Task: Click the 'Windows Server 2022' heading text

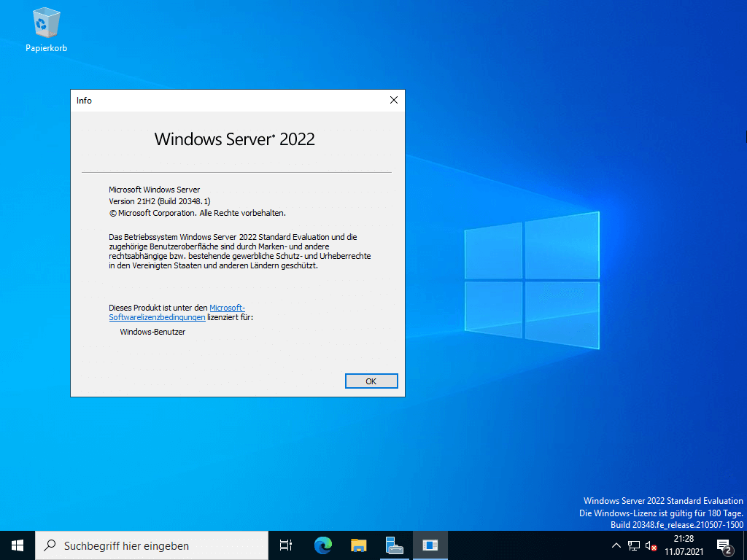Action: tap(234, 139)
